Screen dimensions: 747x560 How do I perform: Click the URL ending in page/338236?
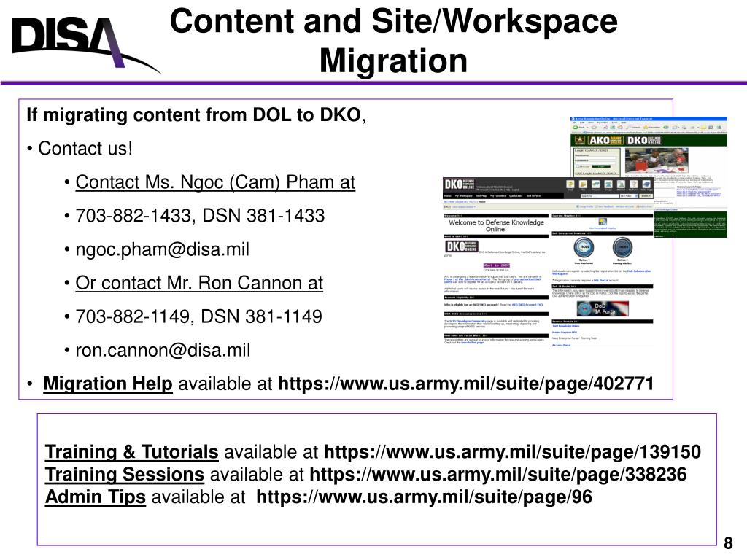pos(498,474)
